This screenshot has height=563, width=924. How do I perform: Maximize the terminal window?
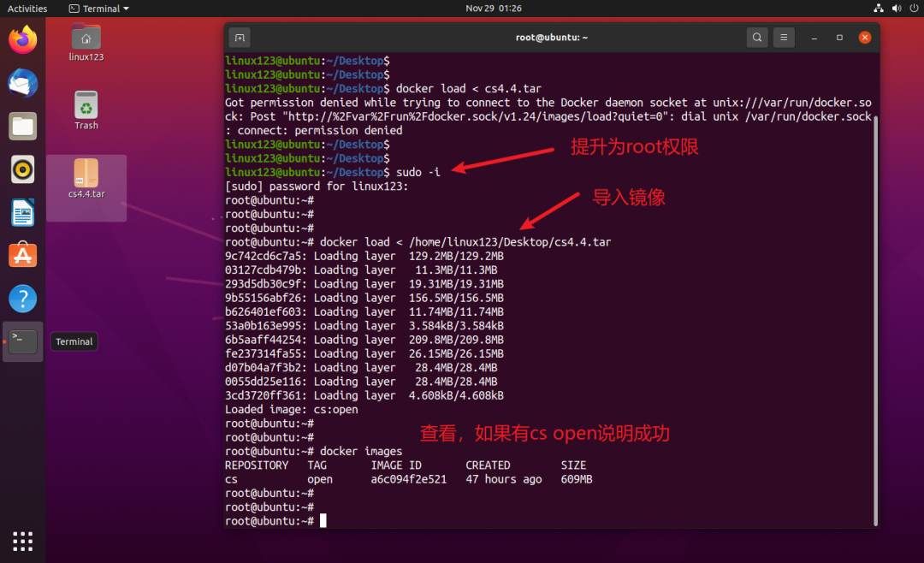click(839, 38)
